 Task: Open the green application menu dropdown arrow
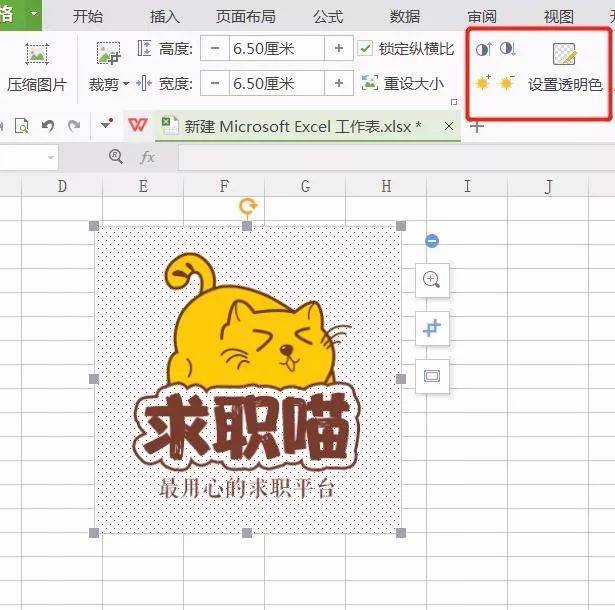coord(34,14)
